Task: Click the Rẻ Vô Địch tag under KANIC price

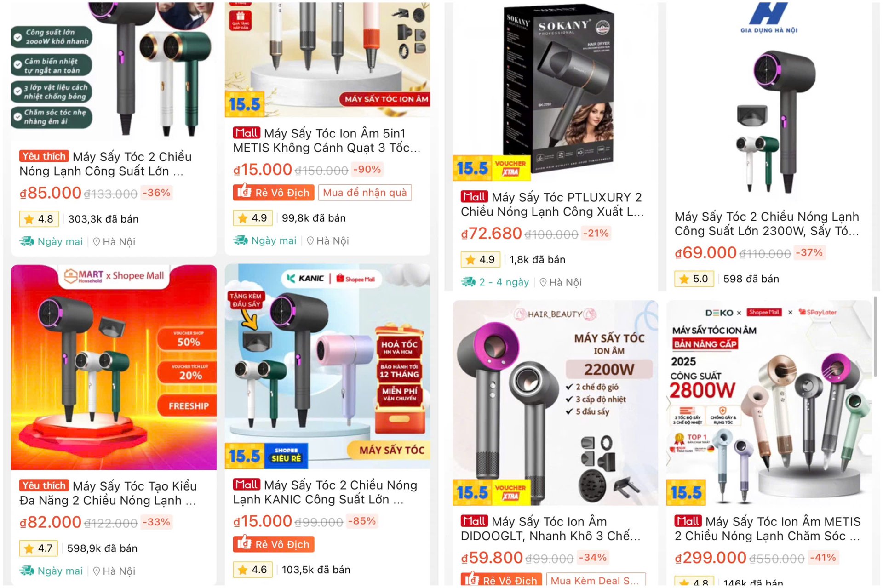Action: [274, 544]
